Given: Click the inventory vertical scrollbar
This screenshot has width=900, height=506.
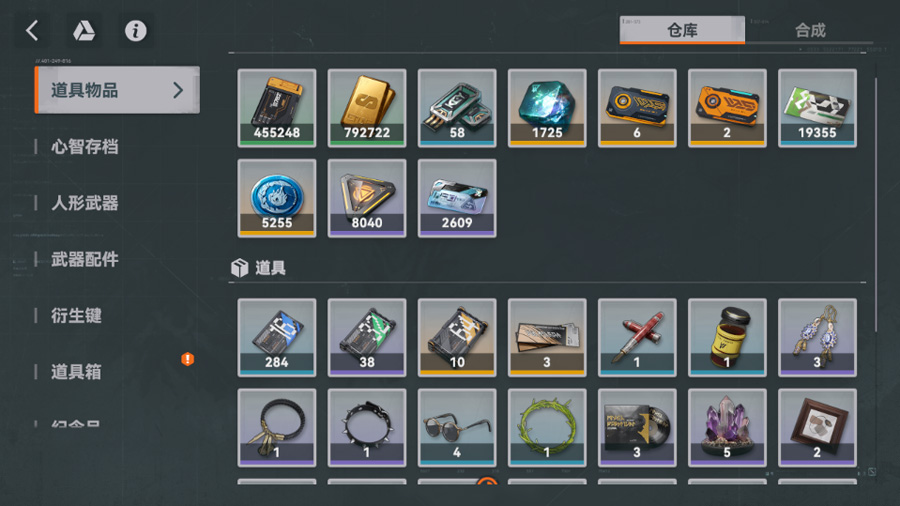Looking at the screenshot, I should (x=876, y=205).
